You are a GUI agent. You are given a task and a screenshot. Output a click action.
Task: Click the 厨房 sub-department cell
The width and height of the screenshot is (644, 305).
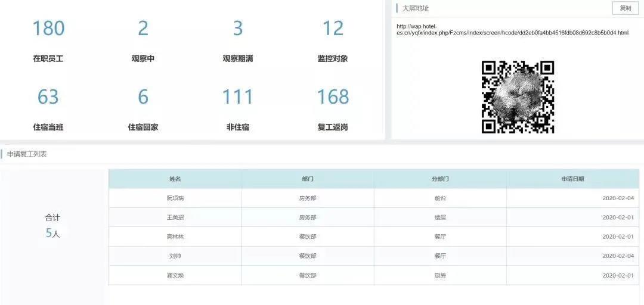point(440,276)
